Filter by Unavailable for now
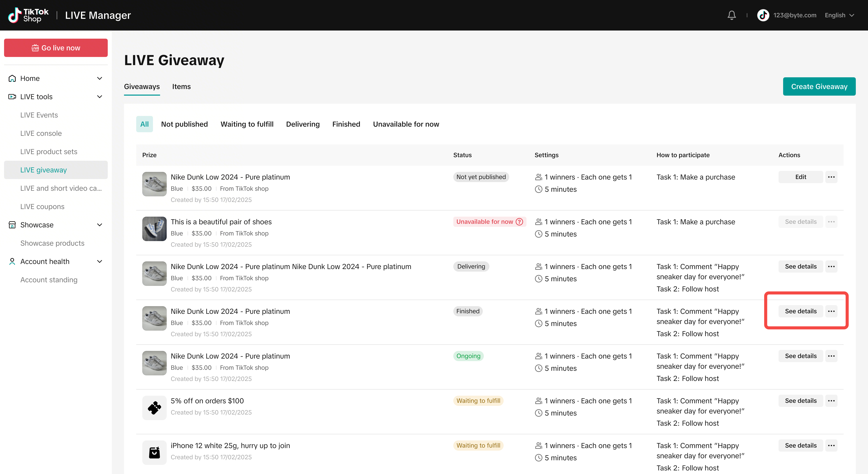 click(x=406, y=124)
